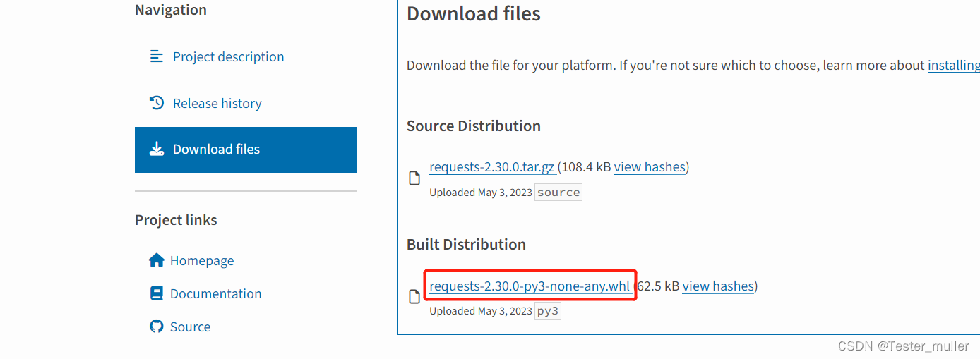The width and height of the screenshot is (980, 359).
Task: Click the file icon beside the .whl file
Action: [x=415, y=298]
